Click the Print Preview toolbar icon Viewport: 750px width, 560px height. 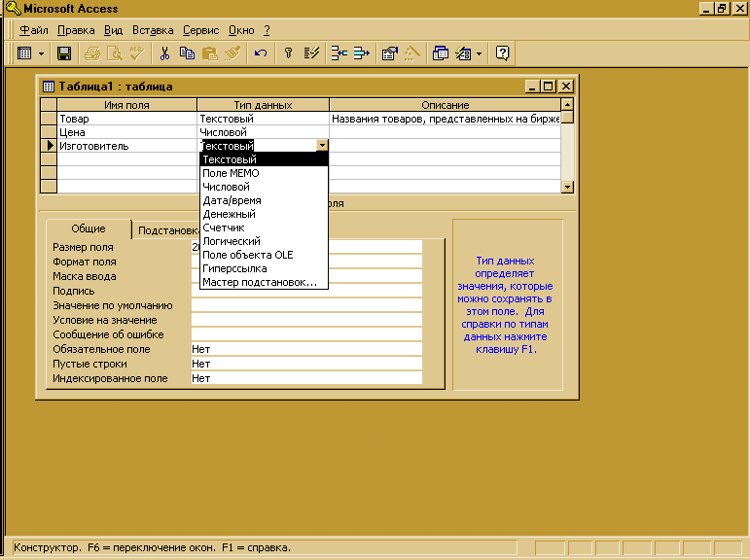(x=115, y=53)
